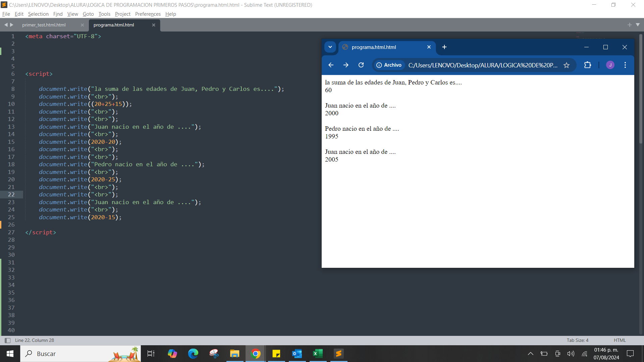Close the Chrome programa.html.html tab

[429, 47]
